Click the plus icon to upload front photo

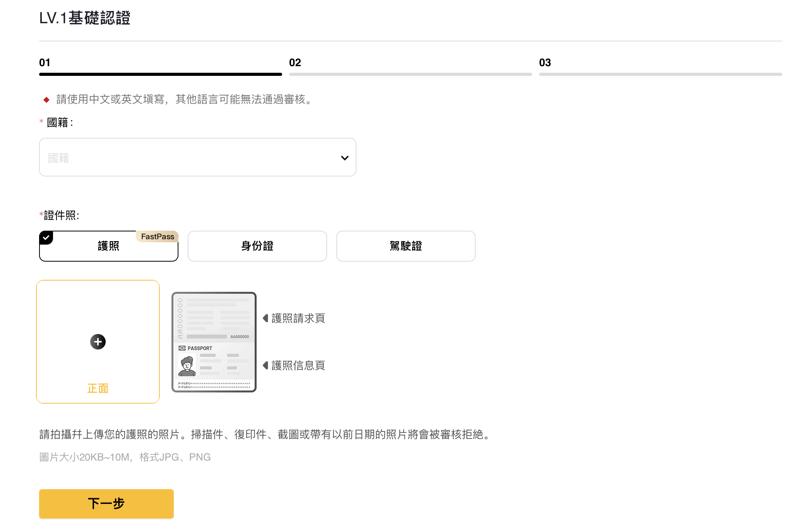(98, 342)
